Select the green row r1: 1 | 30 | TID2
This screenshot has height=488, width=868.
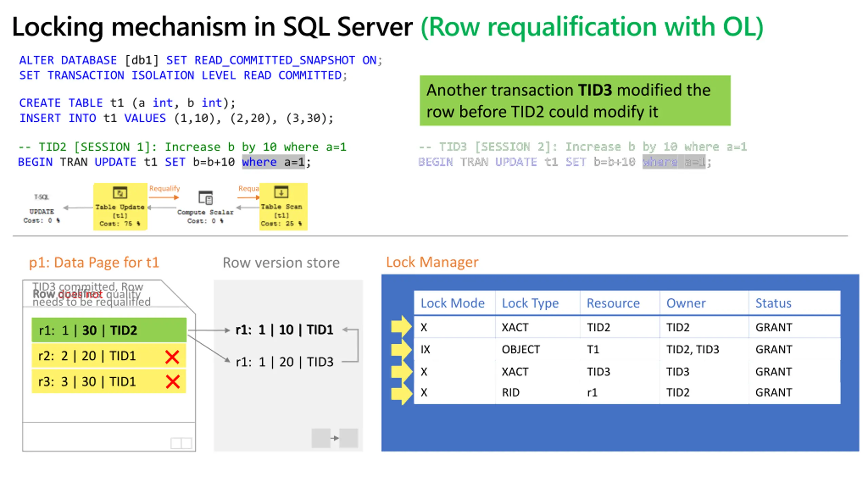click(109, 330)
